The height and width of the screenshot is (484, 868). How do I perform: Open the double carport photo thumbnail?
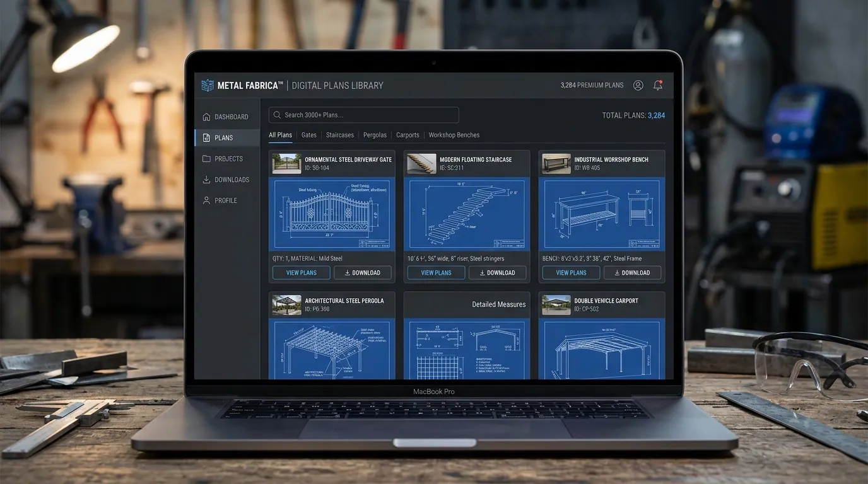556,305
